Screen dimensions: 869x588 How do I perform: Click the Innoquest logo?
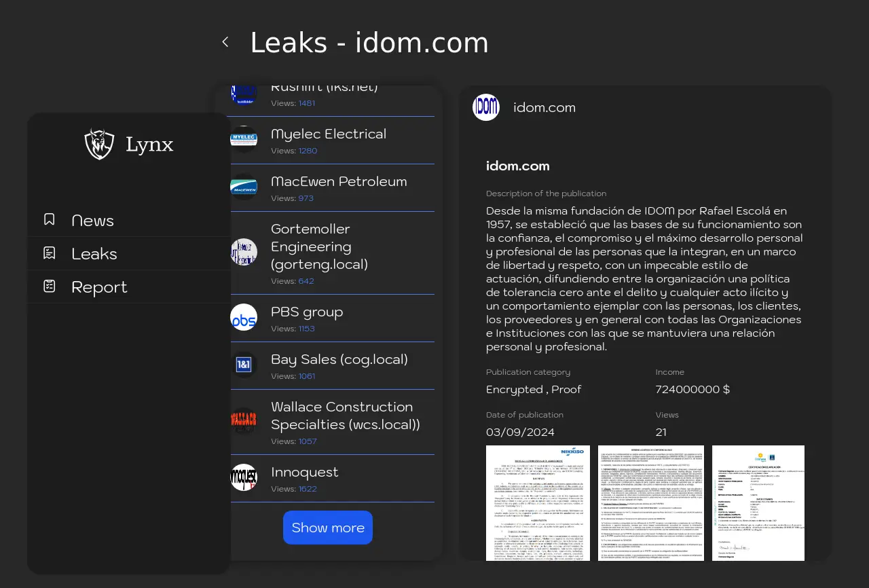pyautogui.click(x=244, y=477)
